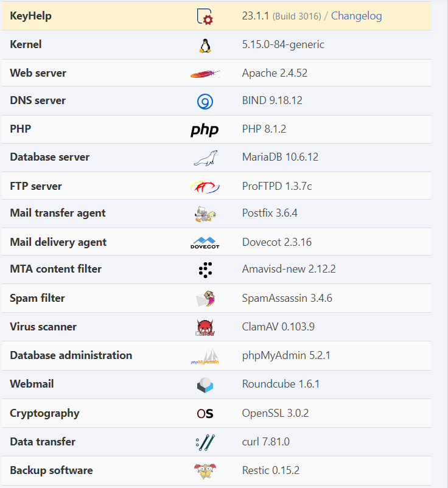Click the curl data transfer icon
Screen dimensions: 448x488
[x=205, y=442]
